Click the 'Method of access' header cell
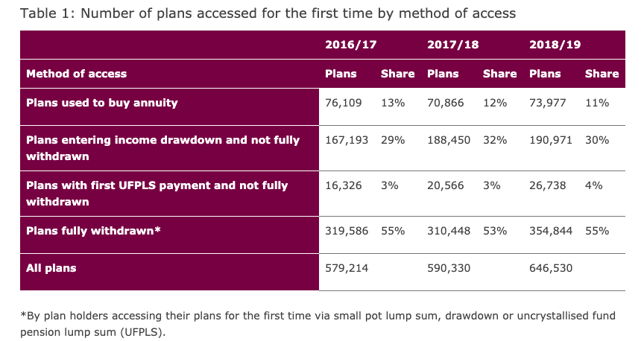644x341 pixels. [76, 74]
